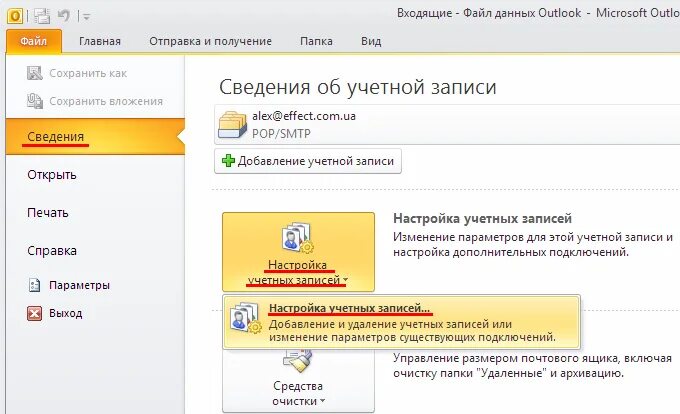Screen dimensions: 680x414
Task: Open the Файл tab
Action: point(34,41)
